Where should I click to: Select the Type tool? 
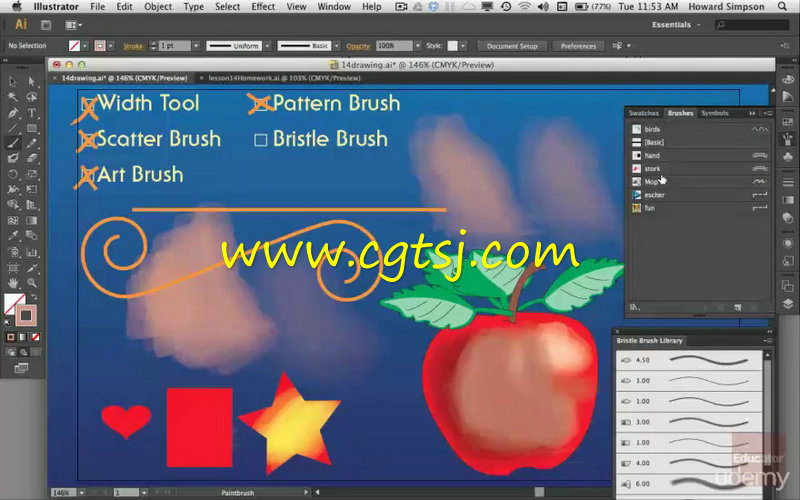32,113
